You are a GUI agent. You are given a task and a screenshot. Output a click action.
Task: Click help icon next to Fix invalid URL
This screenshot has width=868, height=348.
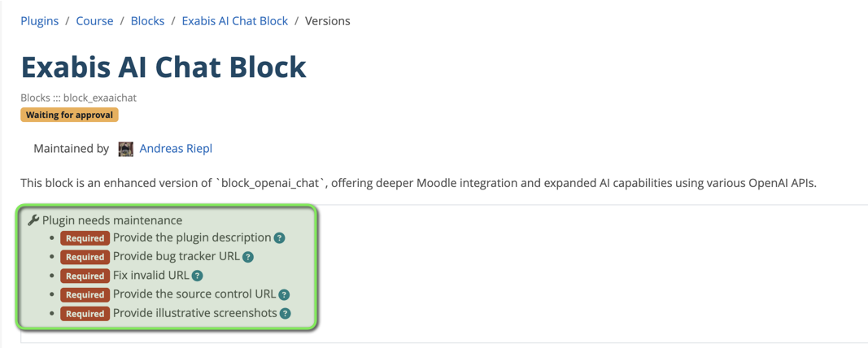(197, 276)
